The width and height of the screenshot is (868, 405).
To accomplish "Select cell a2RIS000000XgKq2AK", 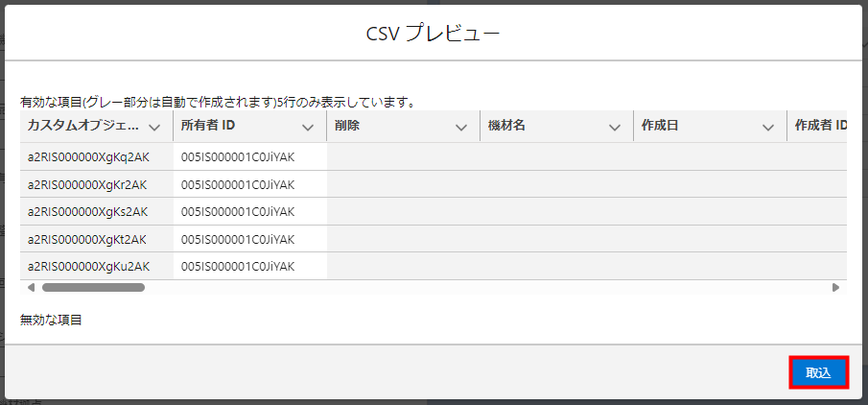I will [x=87, y=157].
